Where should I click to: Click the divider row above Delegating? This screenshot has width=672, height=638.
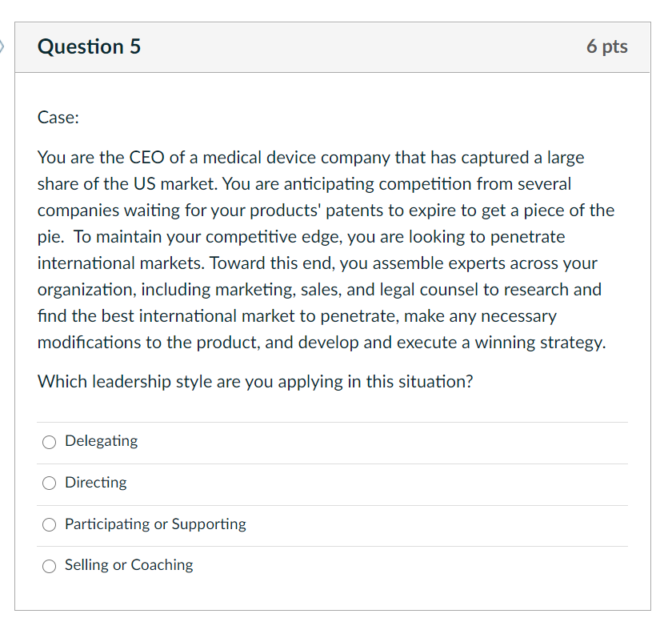pos(332,422)
